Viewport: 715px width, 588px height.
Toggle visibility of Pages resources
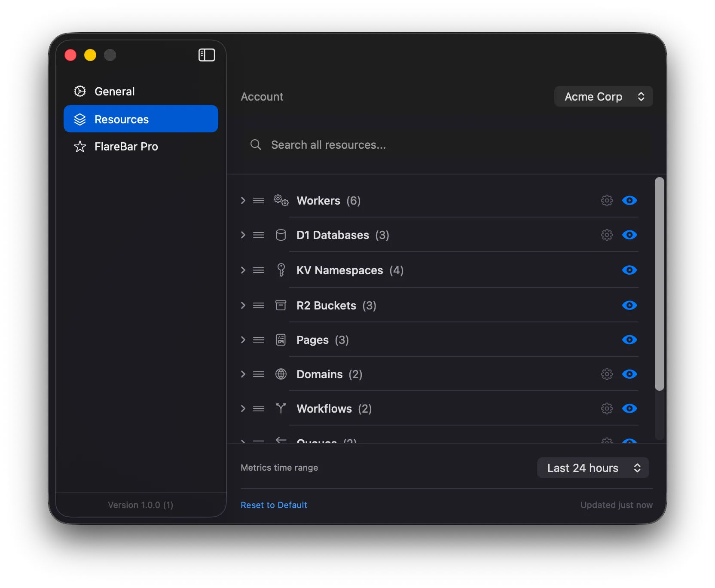tap(629, 340)
